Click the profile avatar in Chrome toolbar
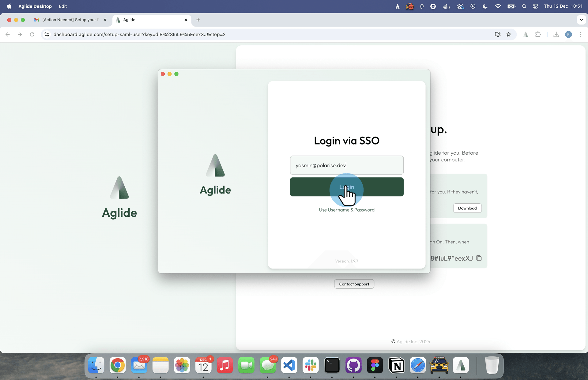The width and height of the screenshot is (588, 380). (x=569, y=34)
